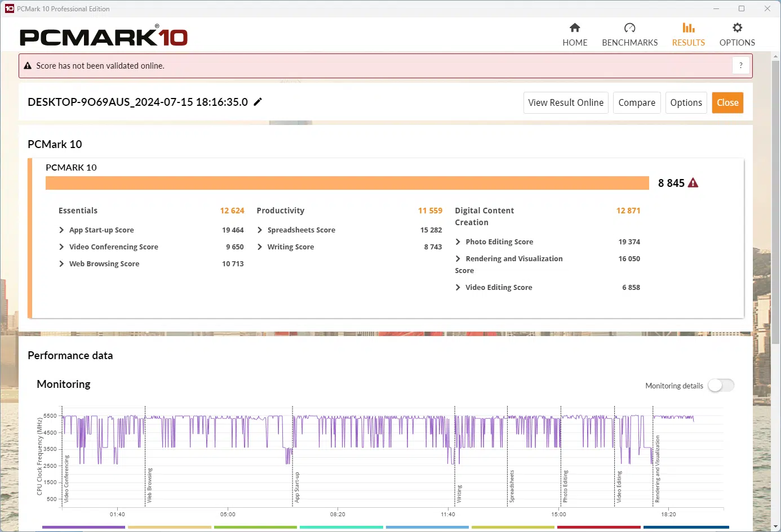Click the orange PCMark 10 score bar
781x532 pixels.
(347, 183)
